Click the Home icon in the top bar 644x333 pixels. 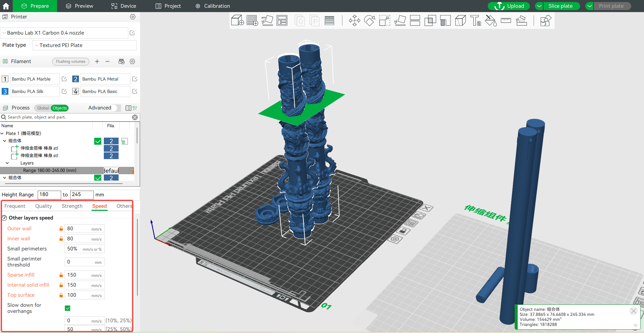pos(6,6)
